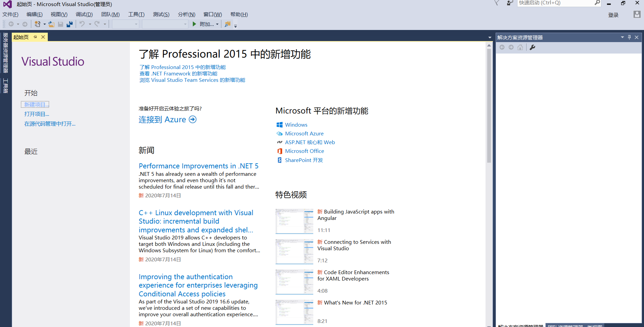
Task: Click the Open File toolbar icon
Action: [x=51, y=24]
